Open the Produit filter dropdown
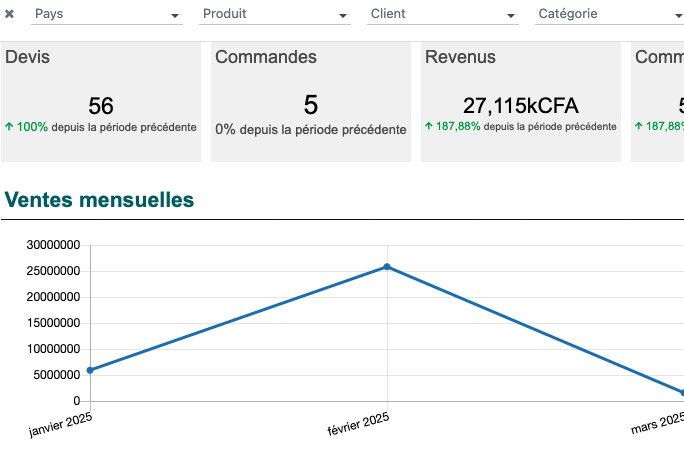Screen dimensions: 684x466 point(275,14)
